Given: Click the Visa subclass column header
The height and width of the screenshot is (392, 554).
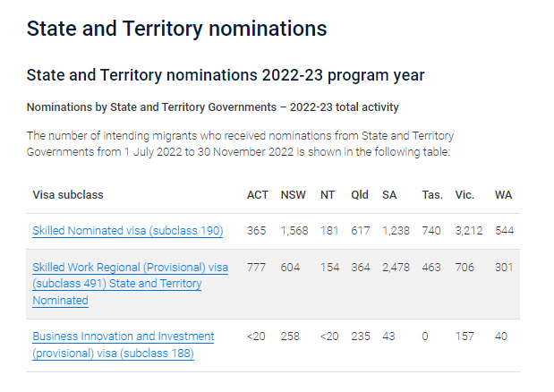Looking at the screenshot, I should coord(68,195).
